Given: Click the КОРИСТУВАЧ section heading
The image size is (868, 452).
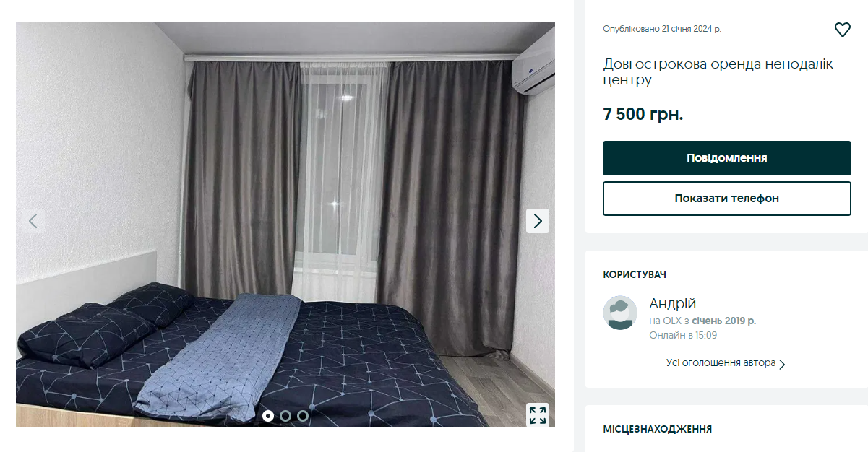Looking at the screenshot, I should point(635,274).
